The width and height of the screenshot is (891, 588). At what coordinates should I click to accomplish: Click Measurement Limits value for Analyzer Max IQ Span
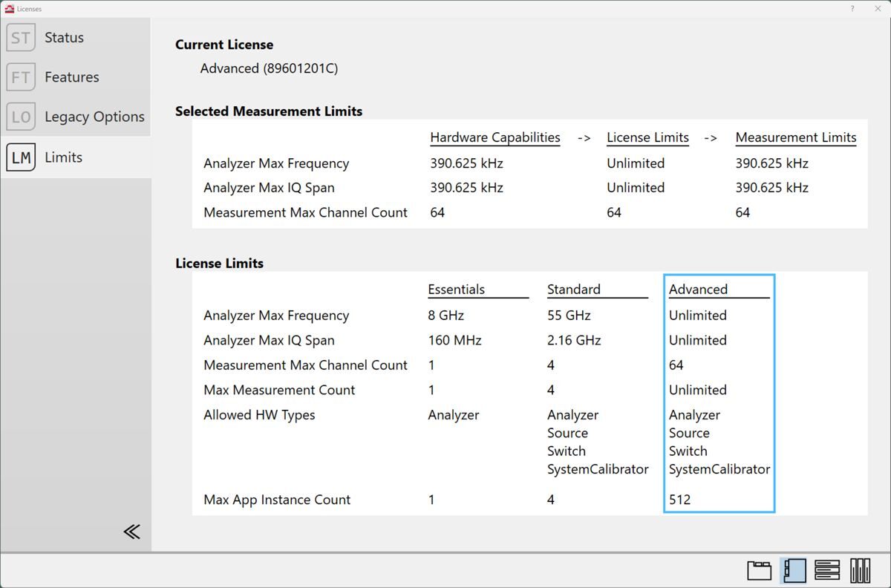coord(771,188)
